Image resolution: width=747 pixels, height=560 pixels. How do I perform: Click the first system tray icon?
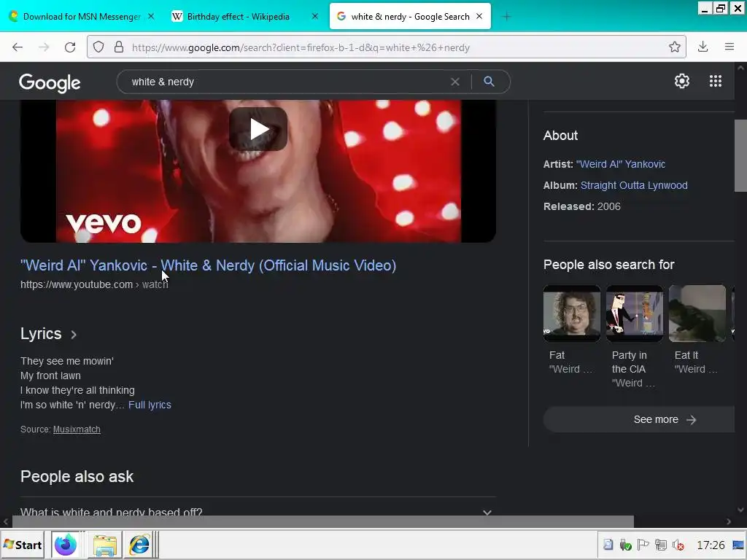(608, 545)
